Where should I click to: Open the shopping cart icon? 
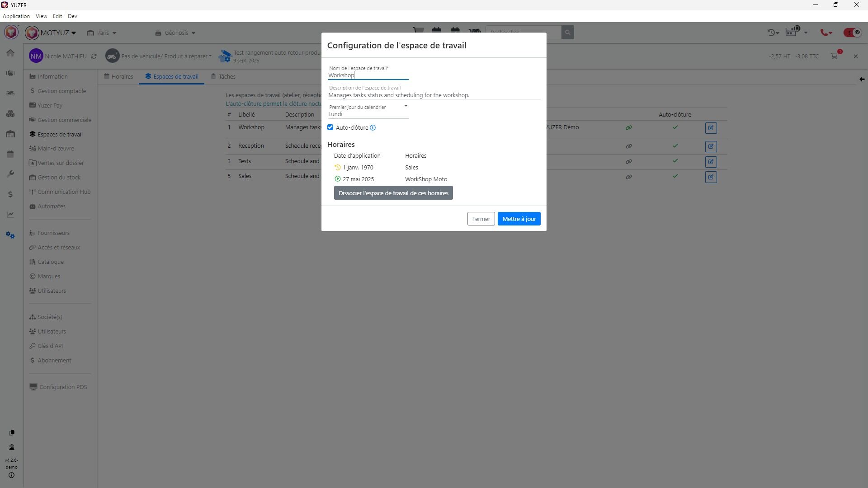pyautogui.click(x=835, y=56)
